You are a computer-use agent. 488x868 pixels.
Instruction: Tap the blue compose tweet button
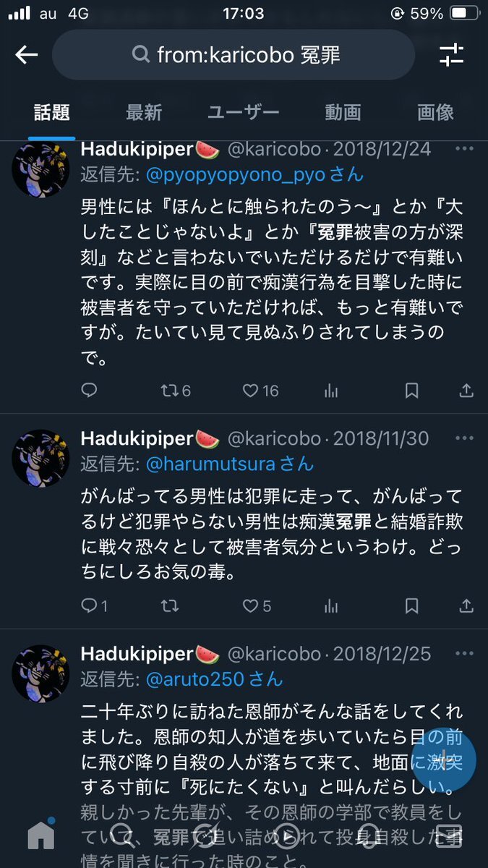point(442,759)
